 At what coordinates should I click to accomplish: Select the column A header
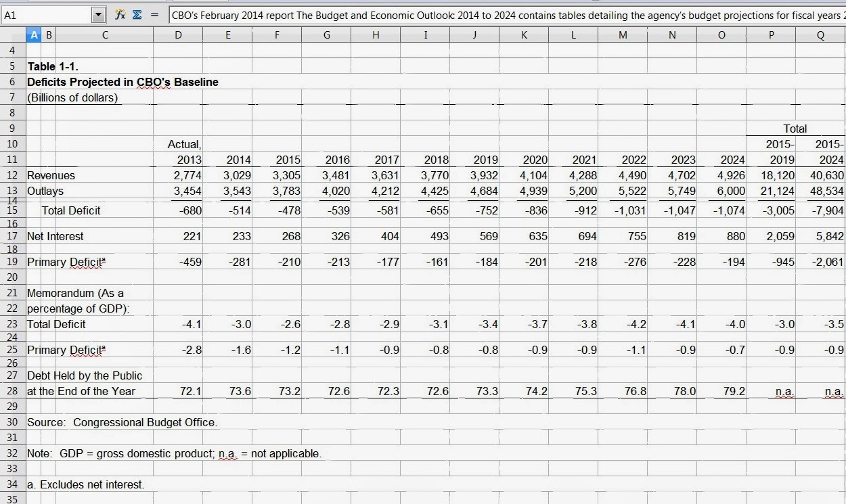pyautogui.click(x=34, y=36)
